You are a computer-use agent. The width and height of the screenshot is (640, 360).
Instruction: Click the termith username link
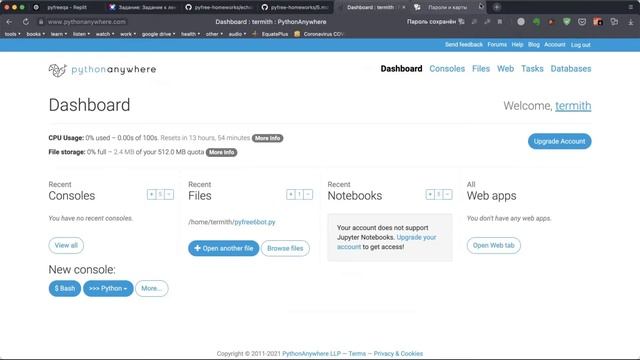point(573,106)
